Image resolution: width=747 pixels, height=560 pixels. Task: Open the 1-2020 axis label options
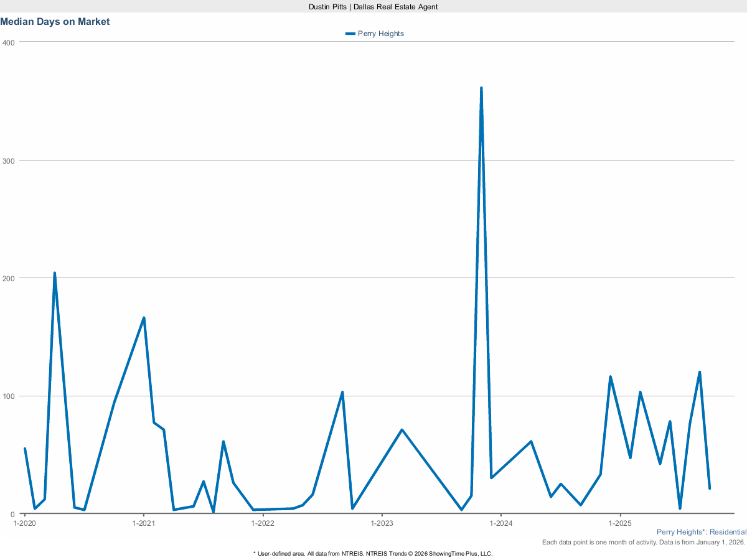(x=24, y=523)
